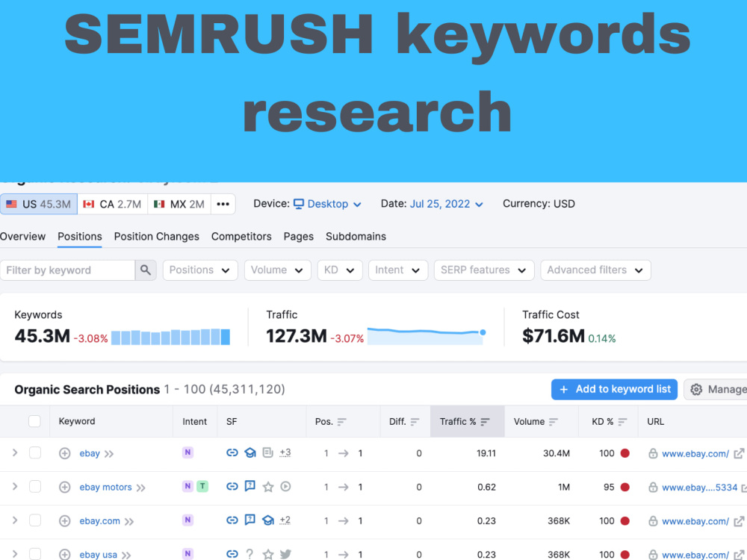Sort by Diff. column sort icon
Screen dimensions: 747x560
point(415,422)
